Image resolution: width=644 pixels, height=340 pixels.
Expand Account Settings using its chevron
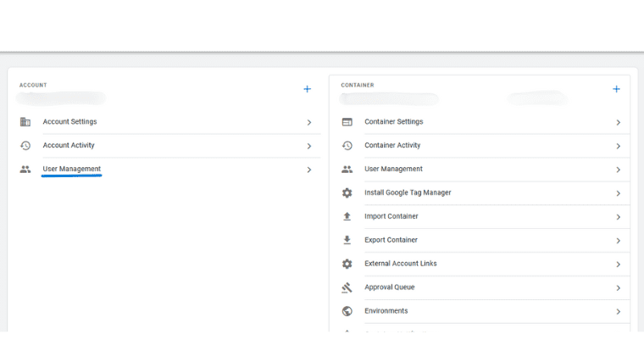[309, 122]
